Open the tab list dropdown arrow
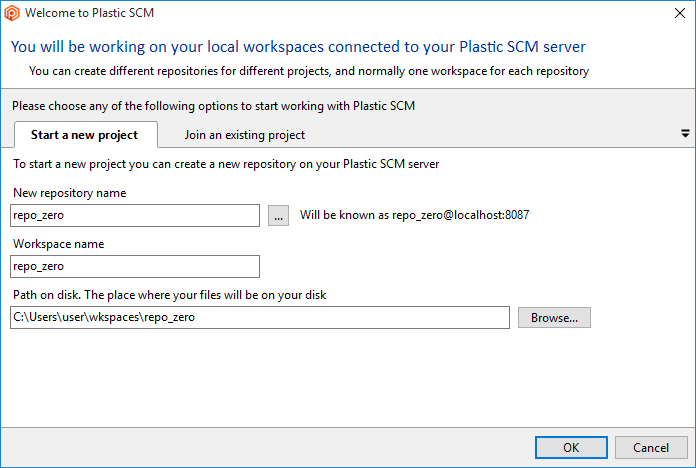Screen dimensions: 696x468 tap(685, 133)
